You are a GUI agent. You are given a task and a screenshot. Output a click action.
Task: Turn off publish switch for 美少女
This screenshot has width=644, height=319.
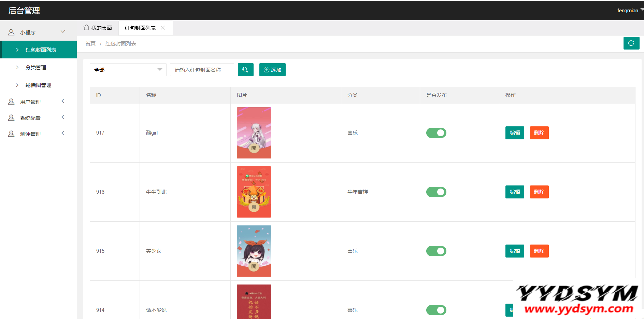(x=436, y=251)
